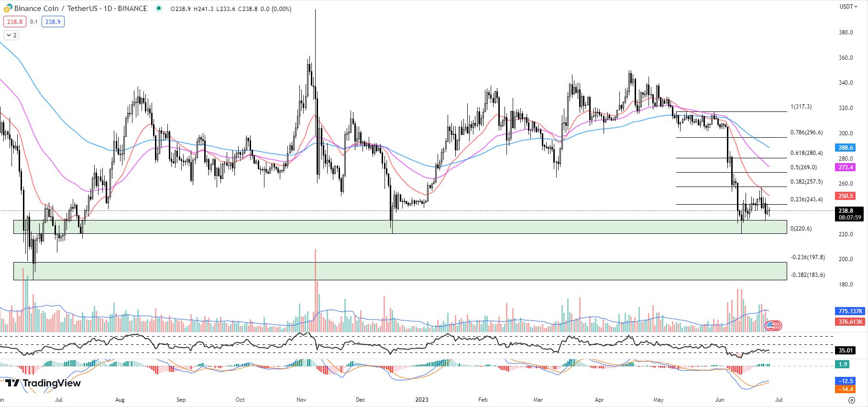Click the blue 775.137K volume label

tap(850, 311)
